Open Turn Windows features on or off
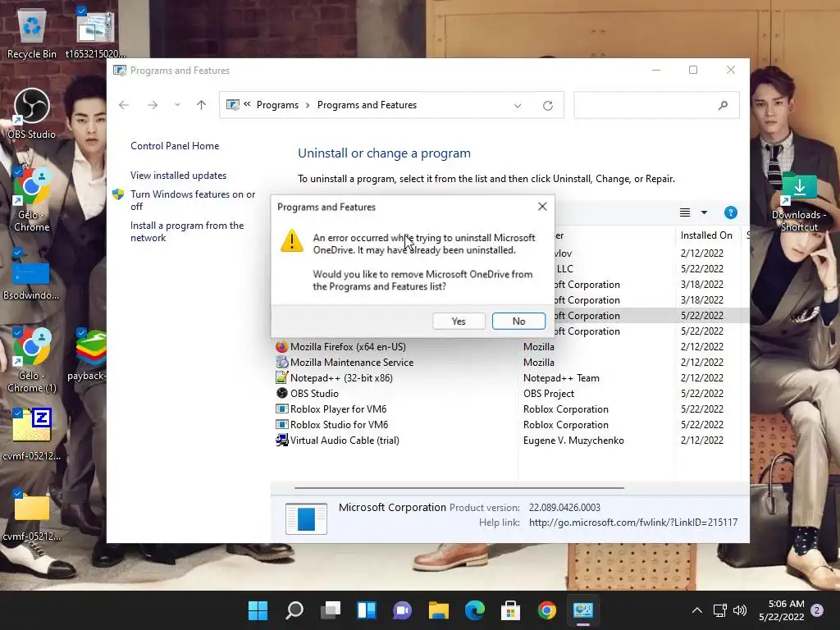840x630 pixels. 193,200
